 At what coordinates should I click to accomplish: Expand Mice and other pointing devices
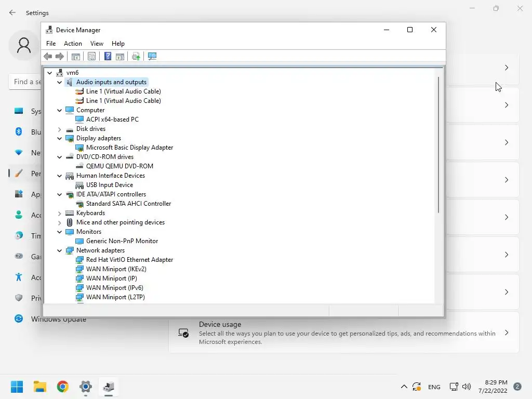[x=59, y=222]
